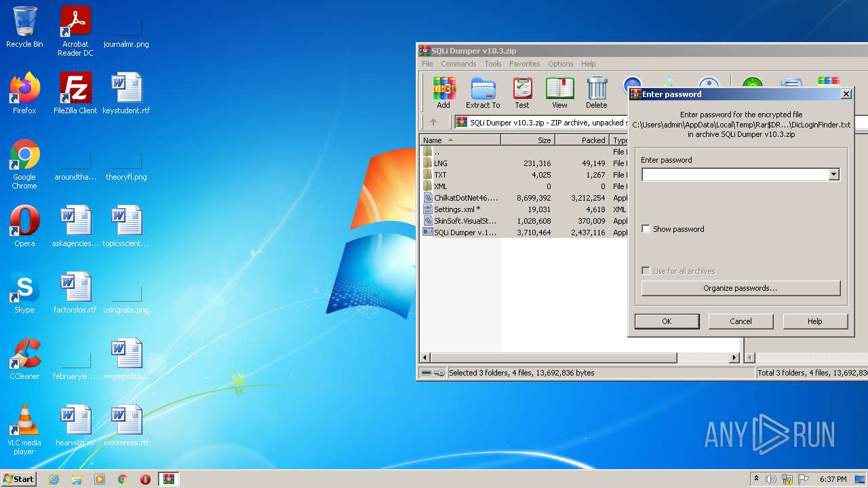This screenshot has width=868, height=488.
Task: Select the Opera desktop icon
Action: click(24, 226)
